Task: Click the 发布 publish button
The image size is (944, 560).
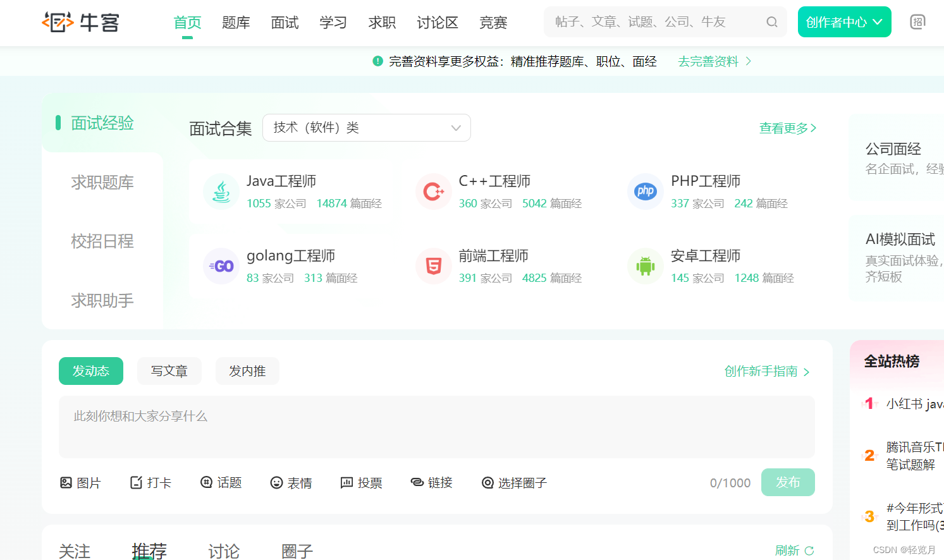Action: point(788,482)
